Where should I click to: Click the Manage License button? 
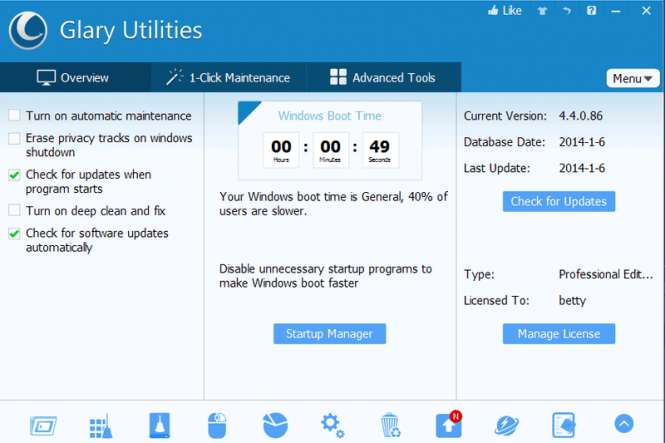(559, 334)
